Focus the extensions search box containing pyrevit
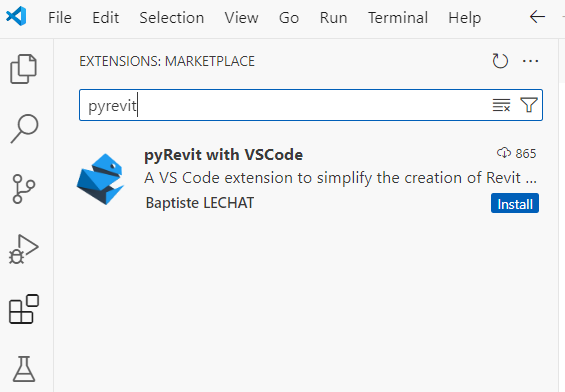Viewport: 565px width, 392px height. (311, 105)
